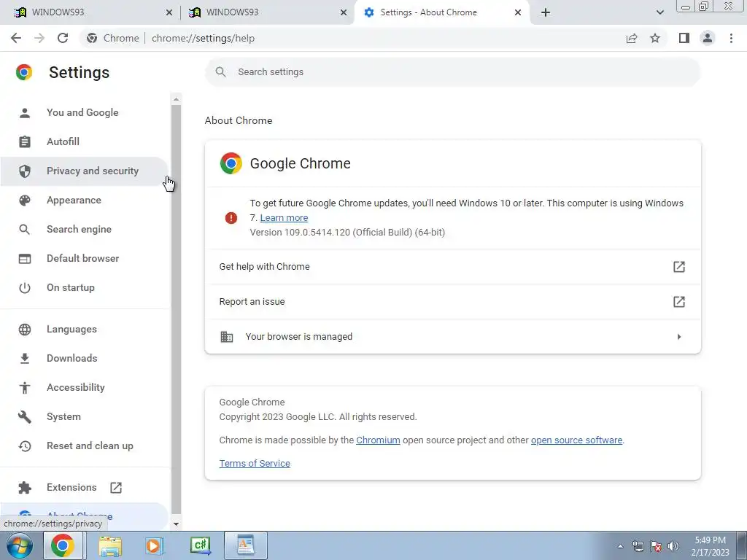
Task: Open Search engine settings
Action: (79, 230)
